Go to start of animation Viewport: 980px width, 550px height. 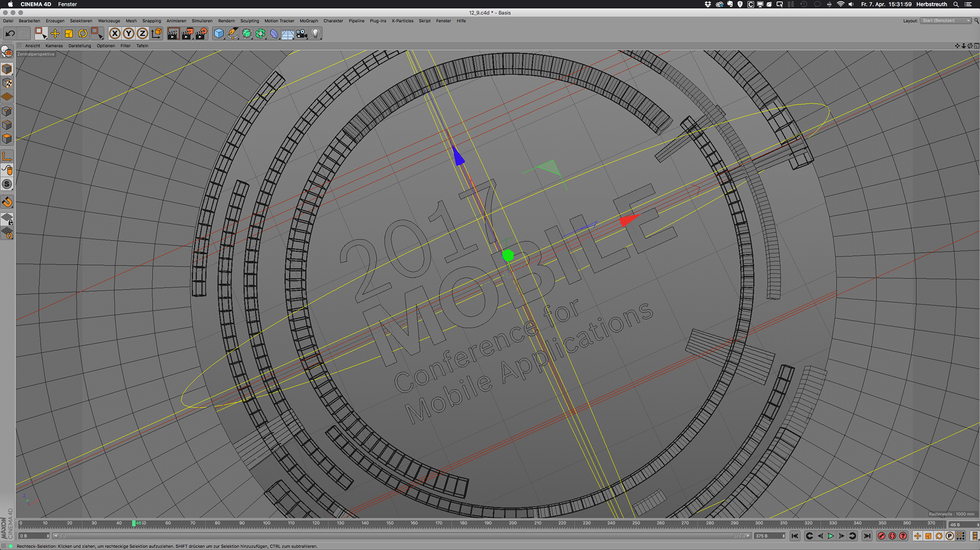(x=795, y=536)
